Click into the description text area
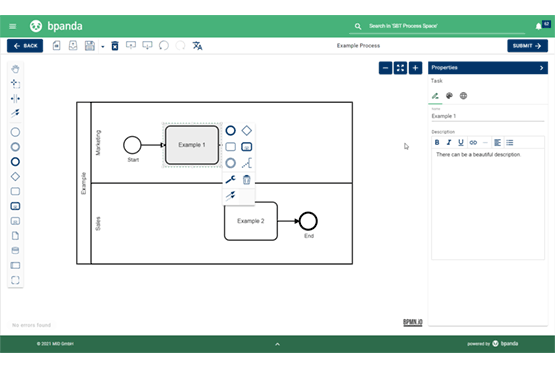The image size is (555, 369). (x=488, y=204)
